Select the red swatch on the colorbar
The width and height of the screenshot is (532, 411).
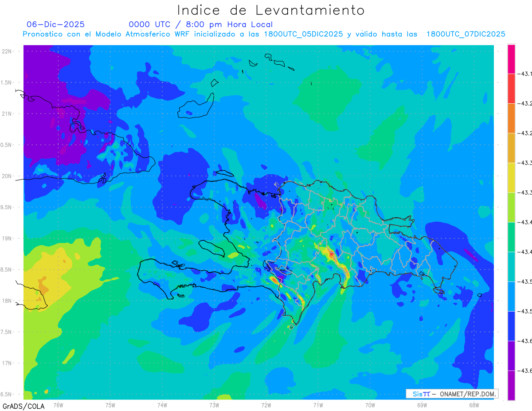click(511, 88)
